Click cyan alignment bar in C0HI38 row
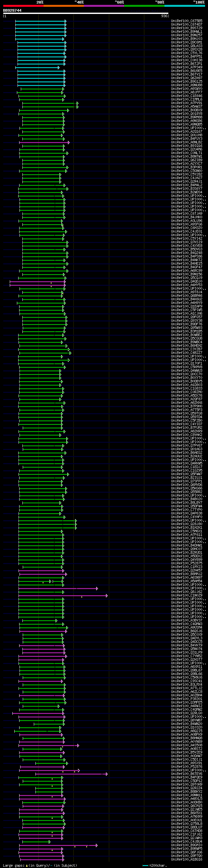 (41, 60)
